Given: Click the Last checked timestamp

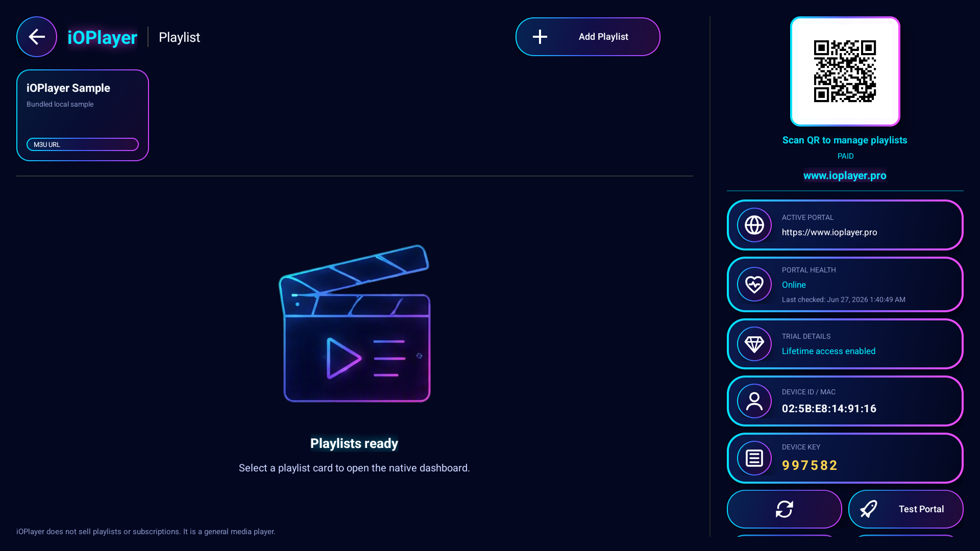Looking at the screenshot, I should click(844, 299).
